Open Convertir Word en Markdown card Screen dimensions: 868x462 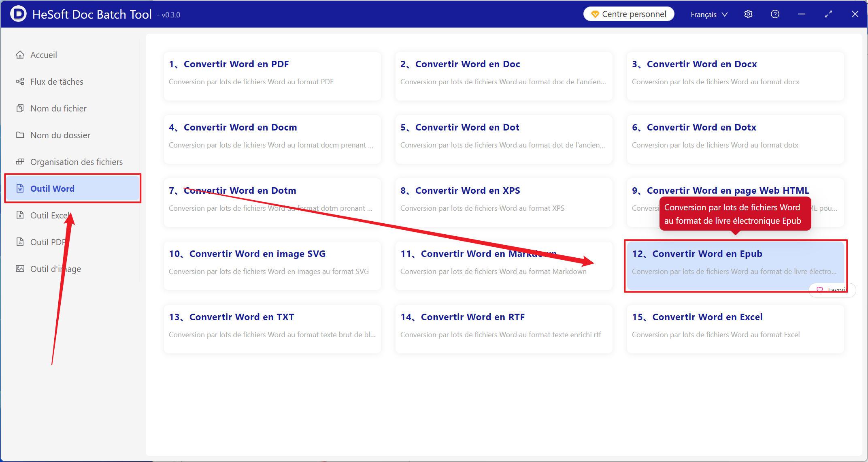pyautogui.click(x=504, y=265)
